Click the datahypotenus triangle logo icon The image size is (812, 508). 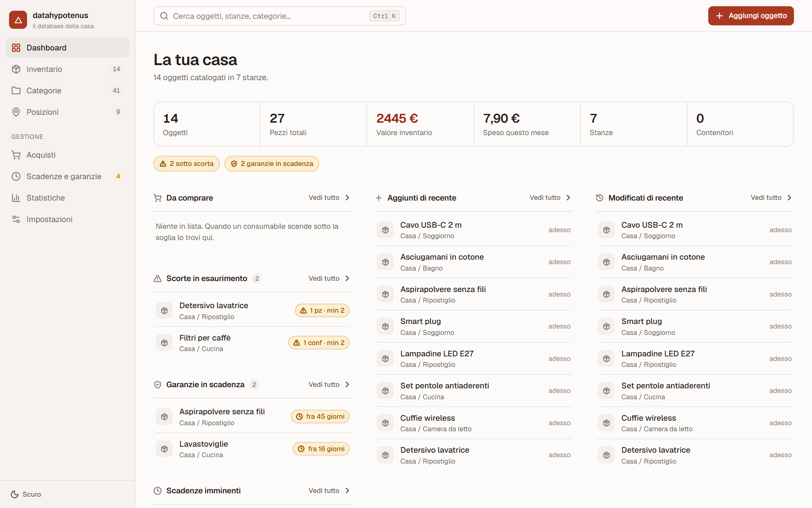click(x=18, y=20)
